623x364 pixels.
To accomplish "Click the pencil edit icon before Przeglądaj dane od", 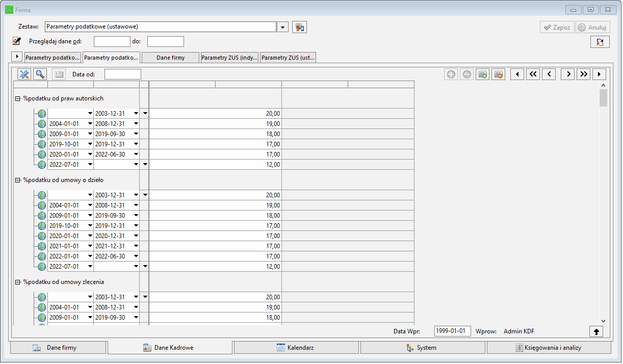I will pos(17,41).
